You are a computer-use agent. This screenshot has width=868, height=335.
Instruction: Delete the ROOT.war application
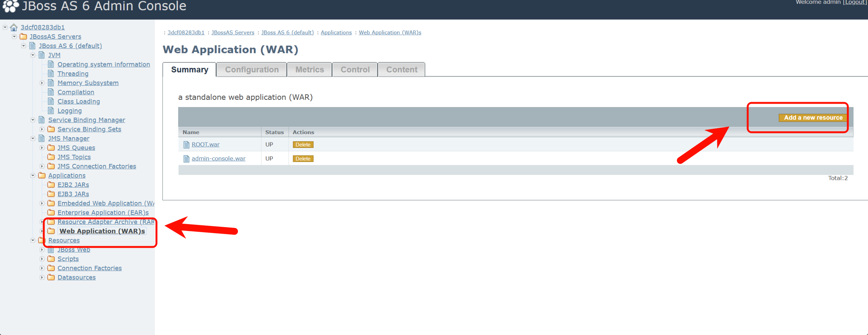(x=303, y=145)
